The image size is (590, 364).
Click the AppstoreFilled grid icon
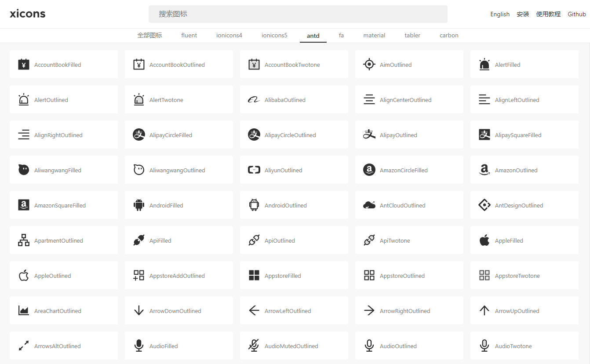pos(254,276)
